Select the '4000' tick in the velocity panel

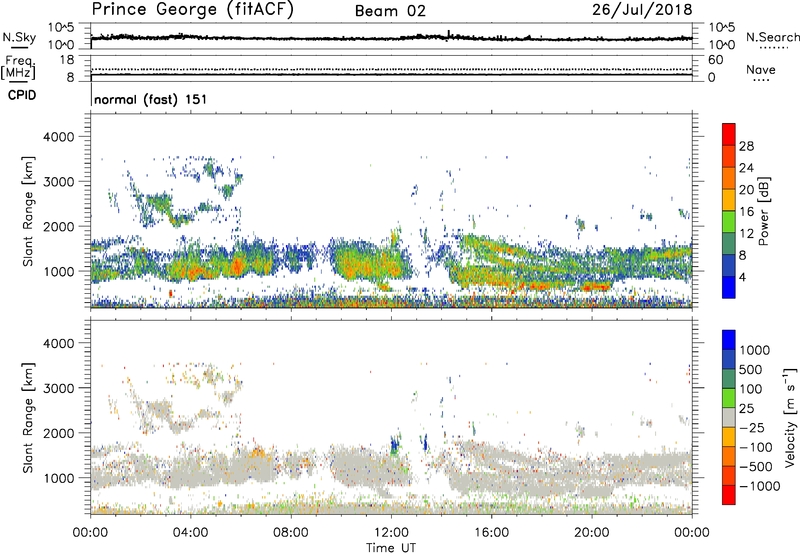59,343
